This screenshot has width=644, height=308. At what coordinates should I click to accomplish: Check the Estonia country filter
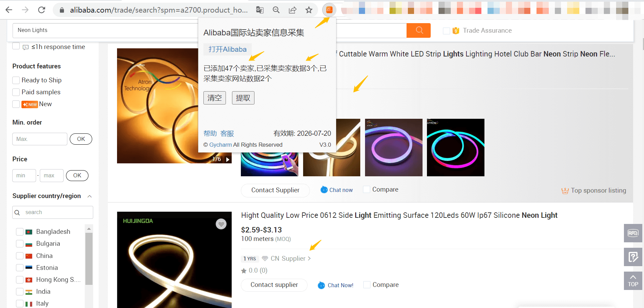[x=20, y=268]
